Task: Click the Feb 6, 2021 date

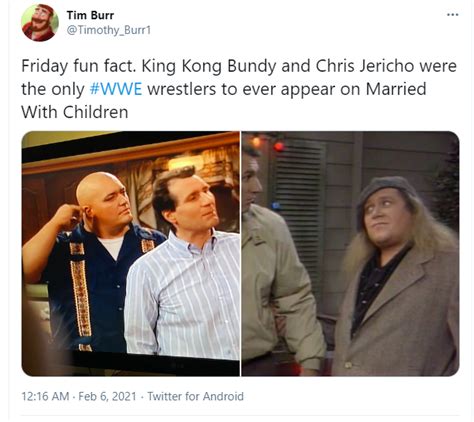Action: (107, 396)
